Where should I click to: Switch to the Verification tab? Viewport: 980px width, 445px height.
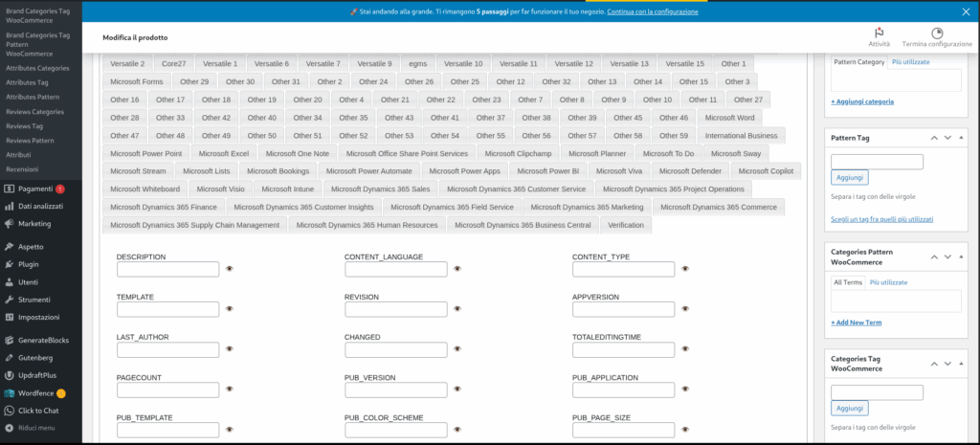pos(626,225)
